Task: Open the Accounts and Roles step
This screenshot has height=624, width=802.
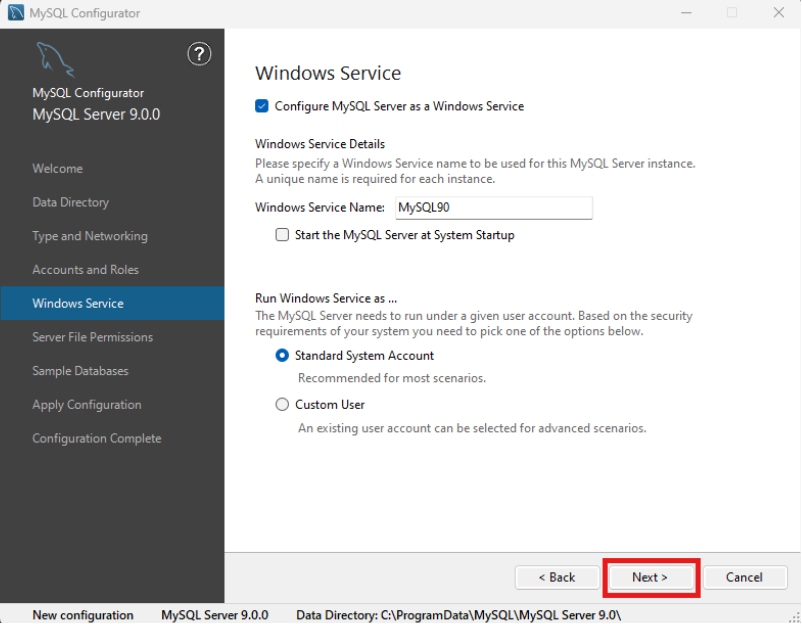Action: pos(85,270)
